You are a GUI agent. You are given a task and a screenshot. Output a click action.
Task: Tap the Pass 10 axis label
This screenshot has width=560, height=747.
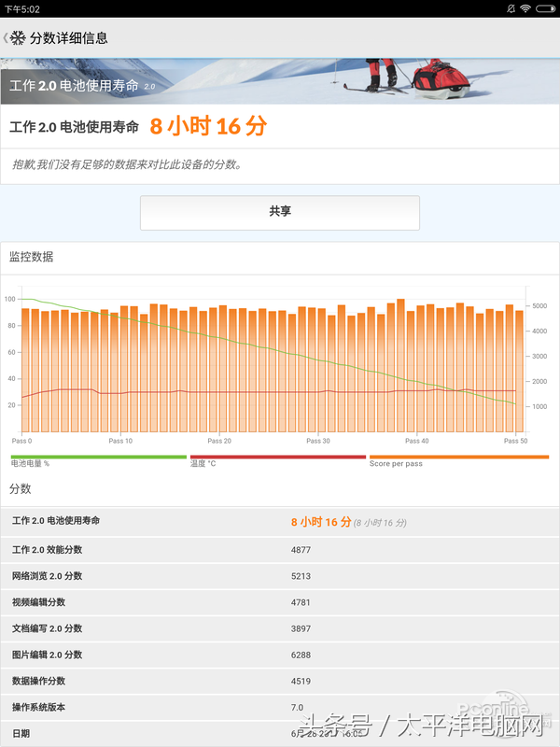click(x=120, y=441)
